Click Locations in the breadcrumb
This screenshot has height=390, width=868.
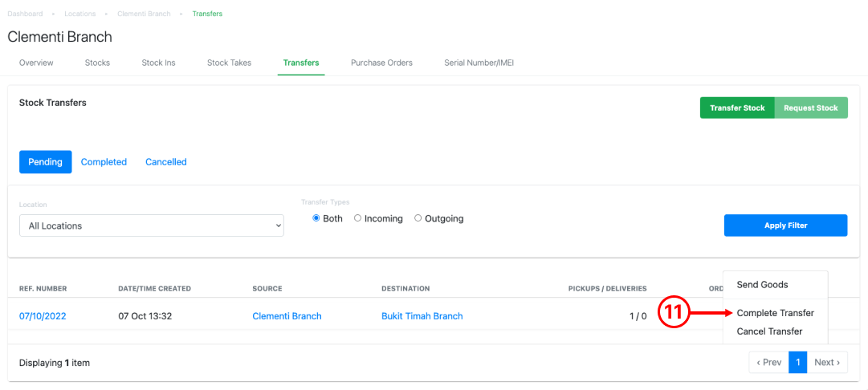80,14
